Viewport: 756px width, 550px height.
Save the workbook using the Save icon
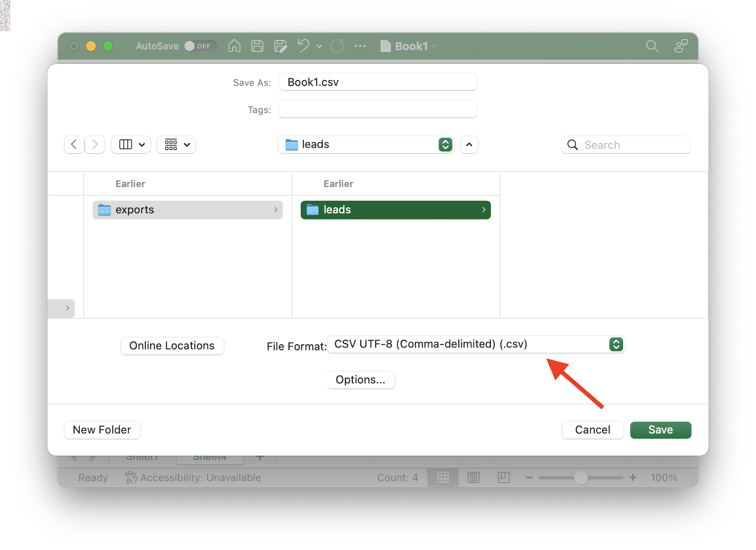(x=257, y=46)
